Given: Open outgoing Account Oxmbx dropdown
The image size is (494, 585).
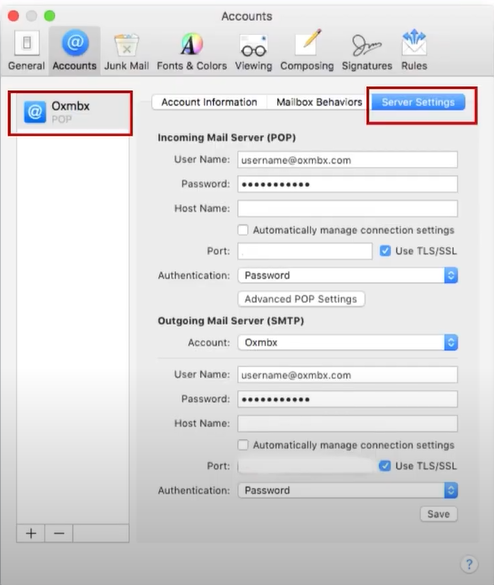Looking at the screenshot, I should point(347,342).
